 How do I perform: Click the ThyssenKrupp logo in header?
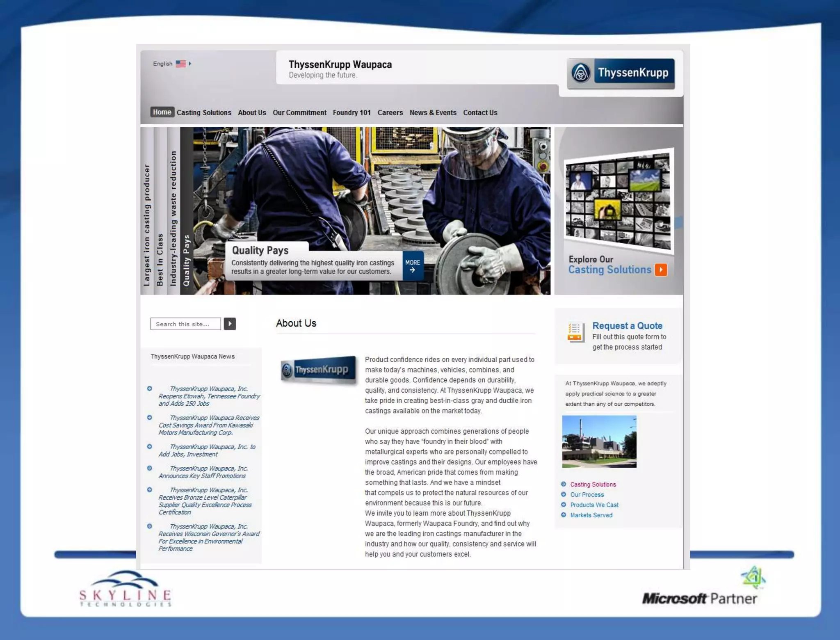621,73
